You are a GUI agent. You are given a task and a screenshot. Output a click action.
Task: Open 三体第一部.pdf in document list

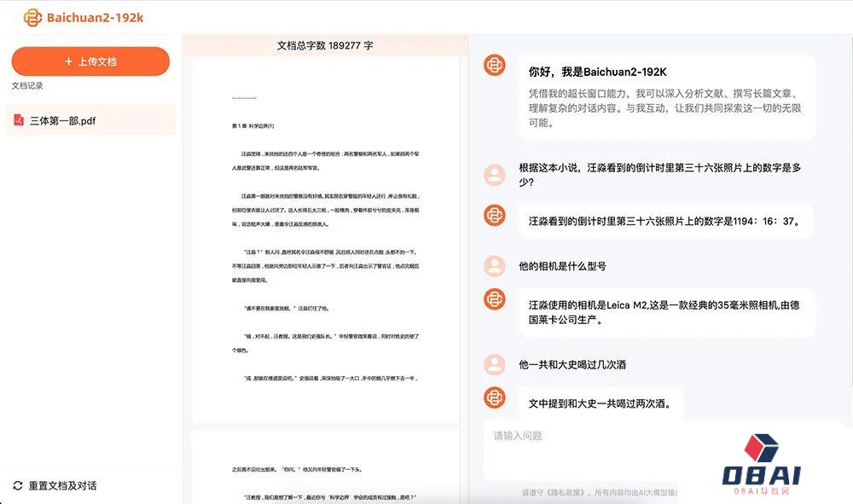63,121
